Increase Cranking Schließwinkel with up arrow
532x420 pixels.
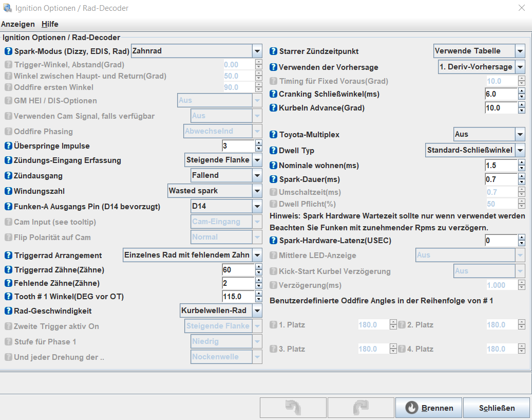point(521,91)
